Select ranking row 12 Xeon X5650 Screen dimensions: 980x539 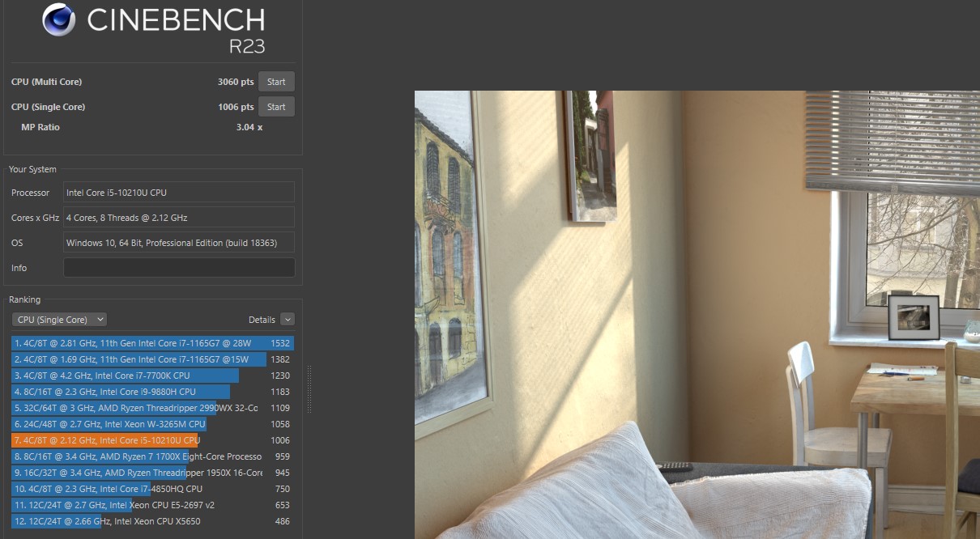click(152, 521)
